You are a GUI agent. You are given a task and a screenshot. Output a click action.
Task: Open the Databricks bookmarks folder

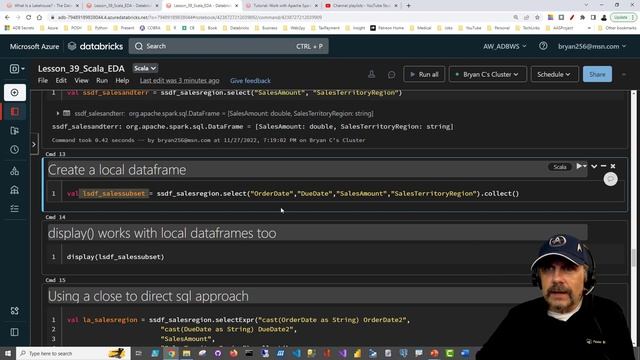point(235,28)
